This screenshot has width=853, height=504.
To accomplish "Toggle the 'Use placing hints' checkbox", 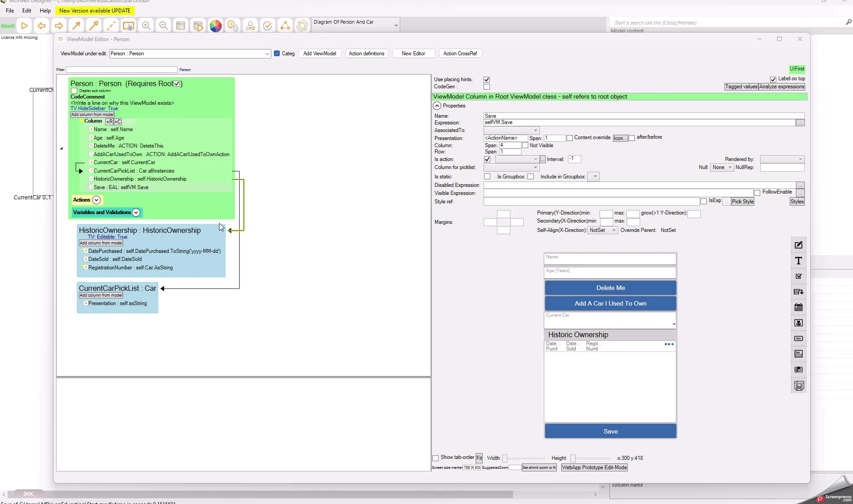I will pos(487,80).
